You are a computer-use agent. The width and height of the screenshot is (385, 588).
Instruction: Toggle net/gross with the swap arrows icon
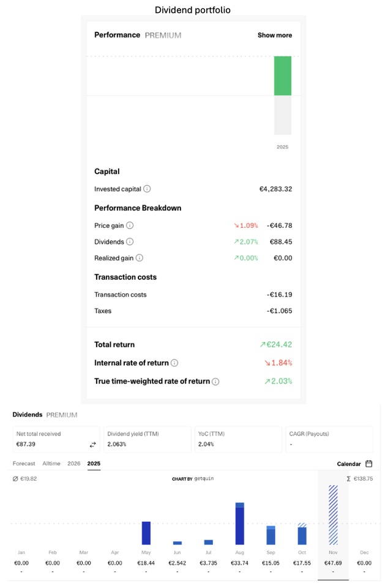tap(93, 444)
